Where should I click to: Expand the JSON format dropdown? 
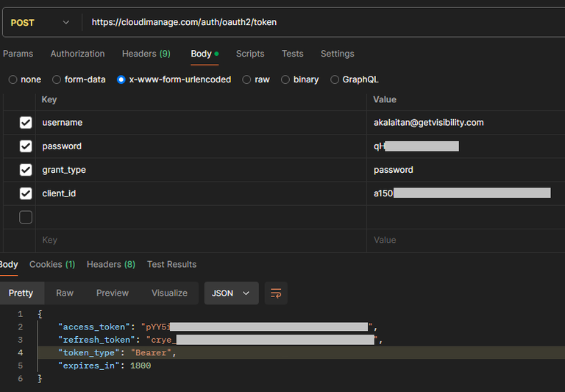(x=231, y=293)
